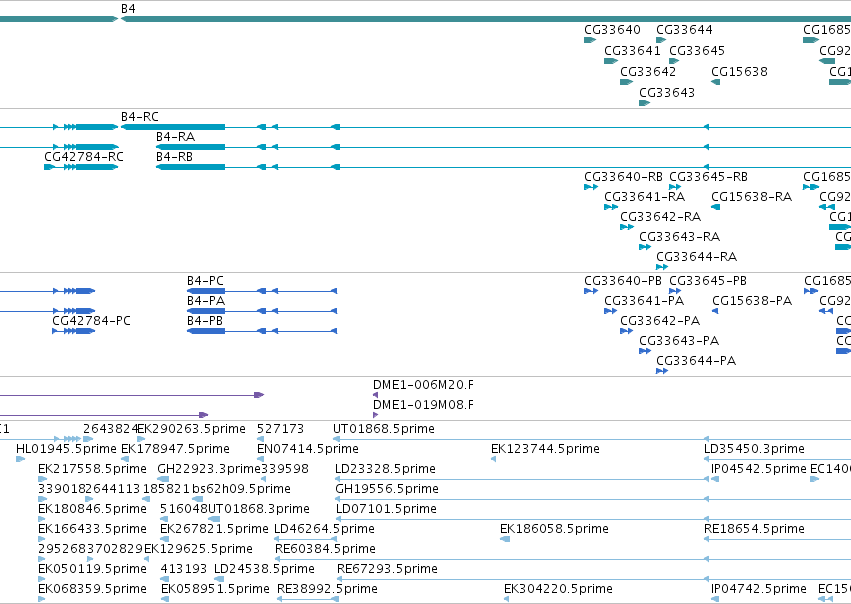Select the CG33640-PB protein arrows
This screenshot has height=604, width=851.
(x=590, y=291)
